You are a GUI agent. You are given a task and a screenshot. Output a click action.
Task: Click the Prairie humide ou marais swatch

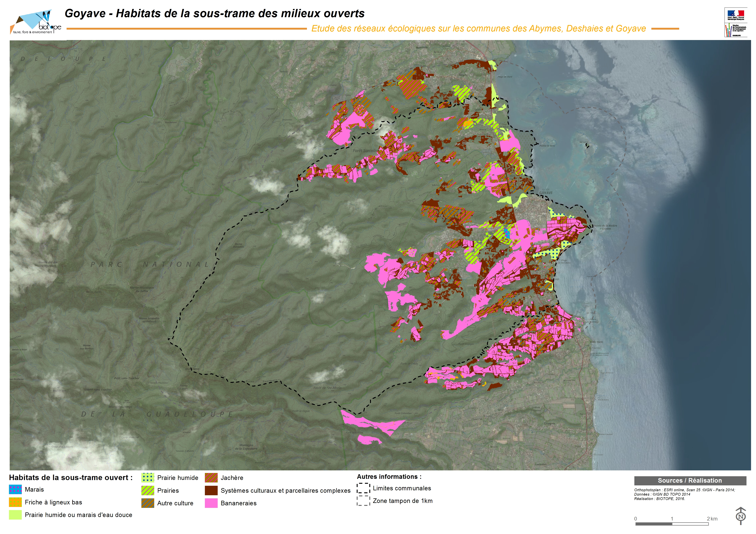[15, 515]
